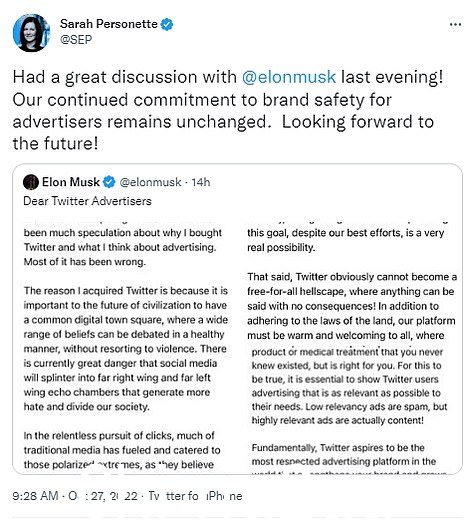Open the @elonmusk handle in the quoted tweet

[x=150, y=182]
